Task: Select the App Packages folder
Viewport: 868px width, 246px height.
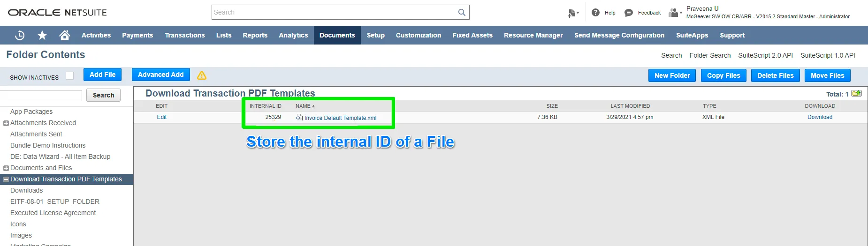Action: pyautogui.click(x=31, y=112)
